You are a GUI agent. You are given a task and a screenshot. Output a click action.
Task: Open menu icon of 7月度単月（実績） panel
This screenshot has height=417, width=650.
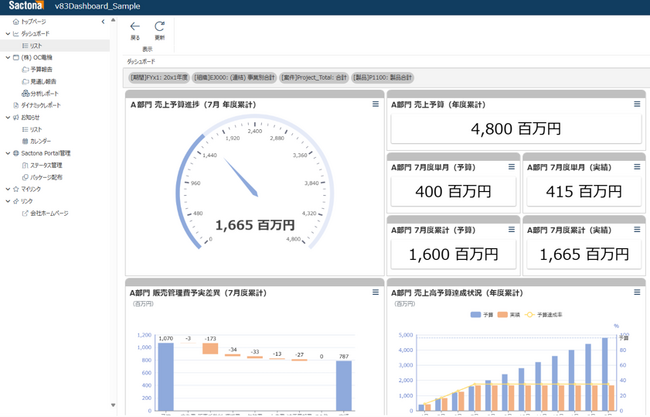(637, 167)
